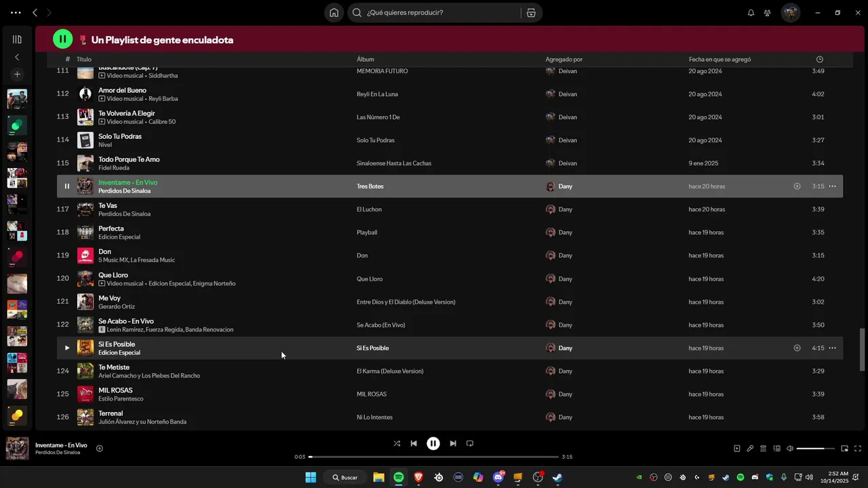
Task: Add Si Es Posible to liked songs
Action: tap(797, 348)
